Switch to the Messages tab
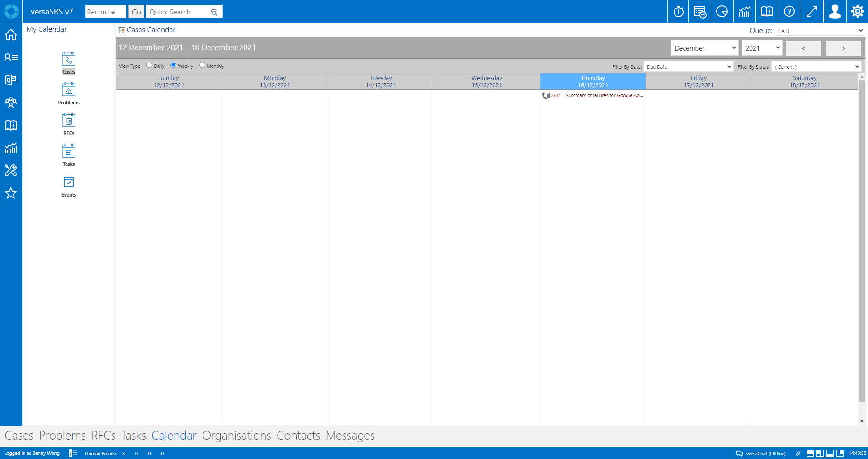Viewport: 868px width, 459px height. click(x=350, y=436)
